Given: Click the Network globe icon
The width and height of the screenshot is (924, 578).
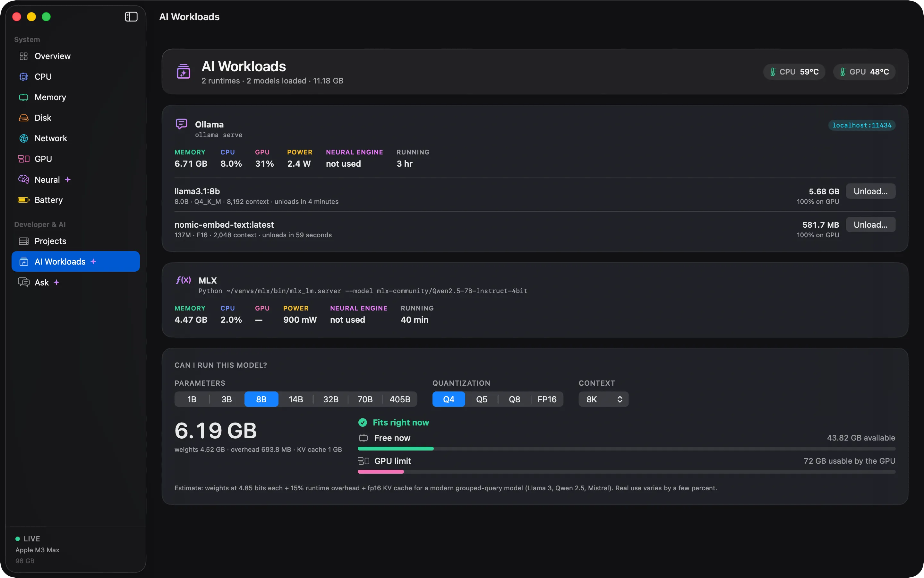Looking at the screenshot, I should [24, 138].
